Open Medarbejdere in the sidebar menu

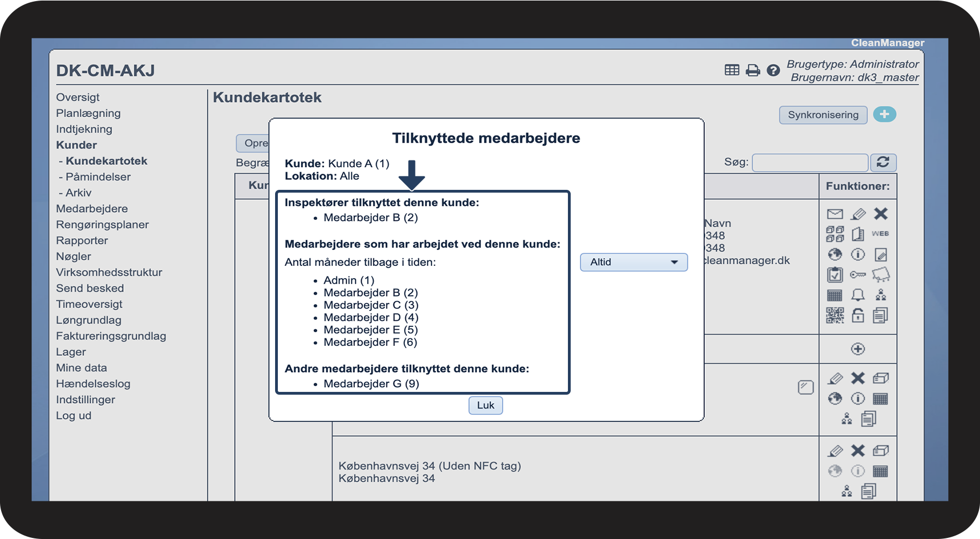pos(92,209)
